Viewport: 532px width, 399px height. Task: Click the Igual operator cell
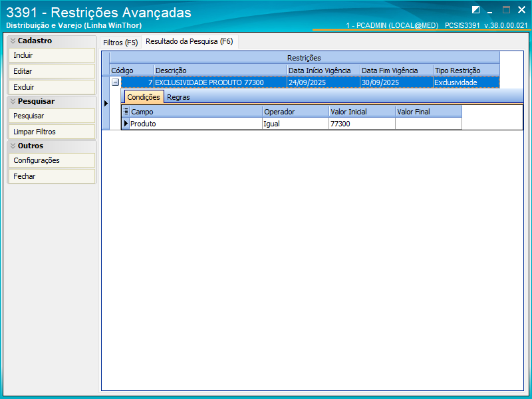296,124
